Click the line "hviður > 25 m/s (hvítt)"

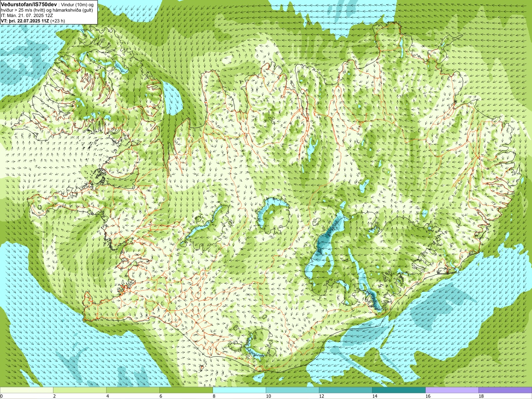click(x=24, y=10)
